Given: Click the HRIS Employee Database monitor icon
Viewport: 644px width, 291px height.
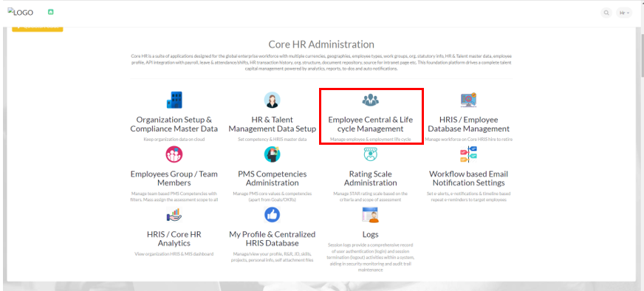Looking at the screenshot, I should click(469, 100).
